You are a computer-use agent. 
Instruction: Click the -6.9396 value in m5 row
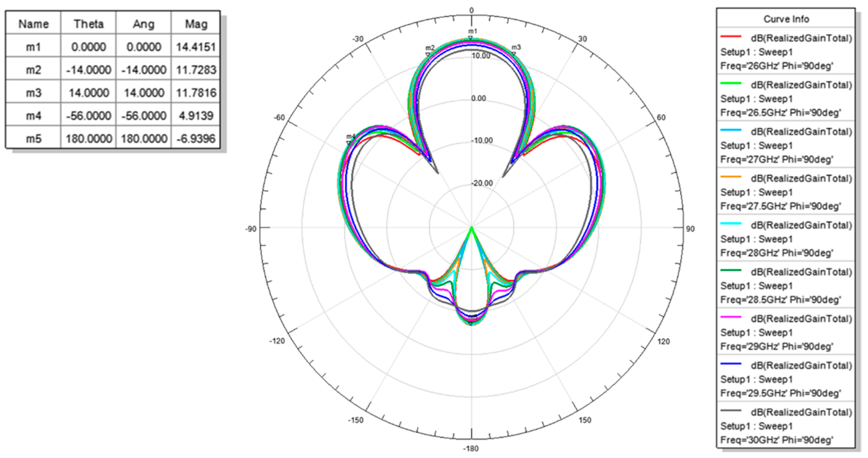(x=196, y=138)
